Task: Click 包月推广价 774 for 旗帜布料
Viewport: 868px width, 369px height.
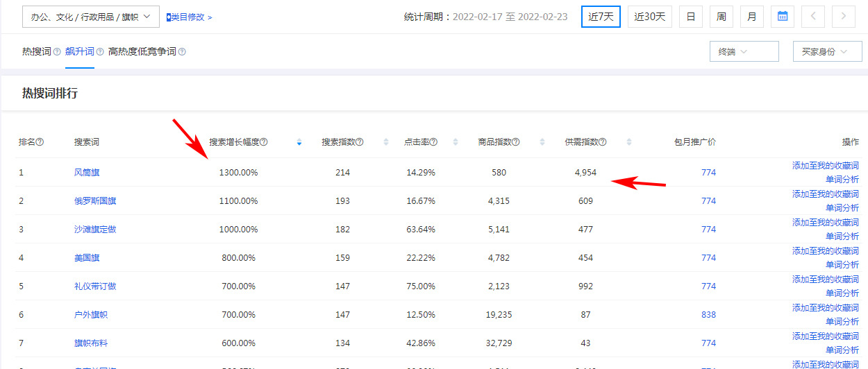Action: pyautogui.click(x=708, y=343)
